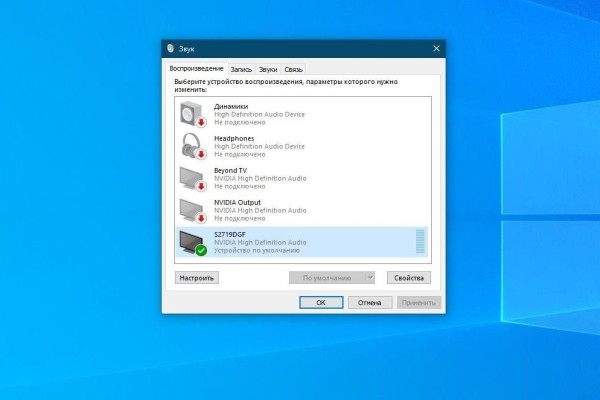Switch to the Воспроизведение tab

tap(196, 69)
